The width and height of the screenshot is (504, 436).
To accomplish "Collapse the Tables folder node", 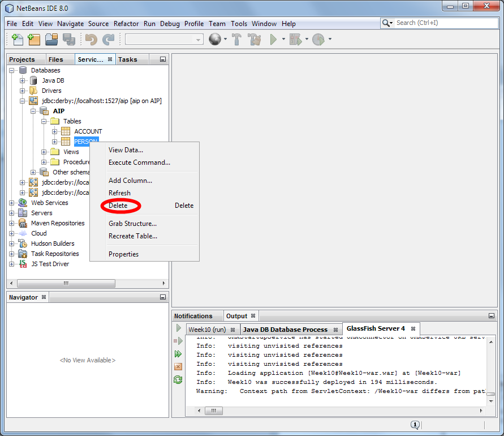I will click(x=44, y=121).
